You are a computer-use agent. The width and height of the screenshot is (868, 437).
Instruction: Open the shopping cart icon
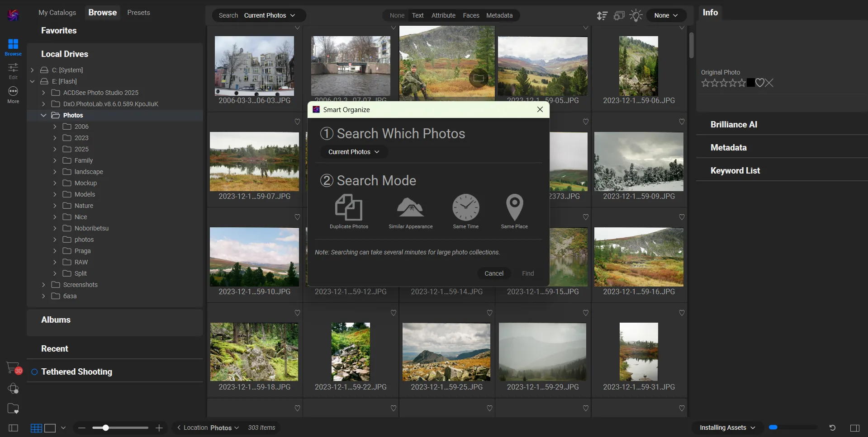pyautogui.click(x=13, y=367)
